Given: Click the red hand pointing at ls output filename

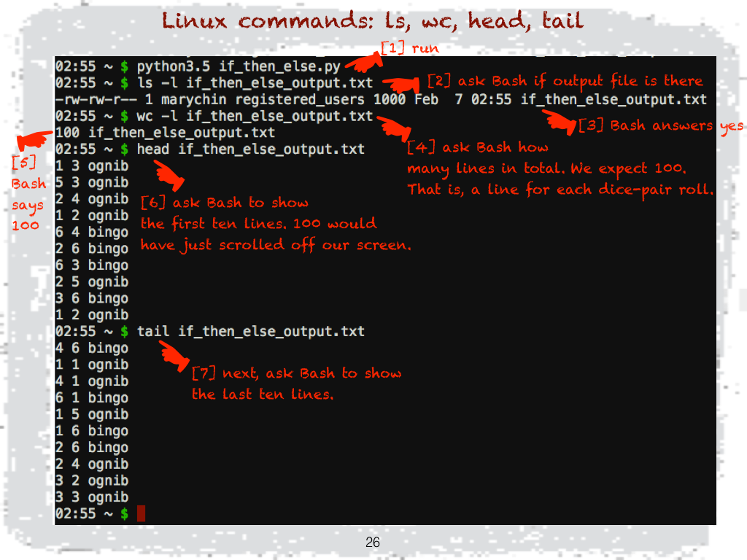Looking at the screenshot, I should (560, 122).
